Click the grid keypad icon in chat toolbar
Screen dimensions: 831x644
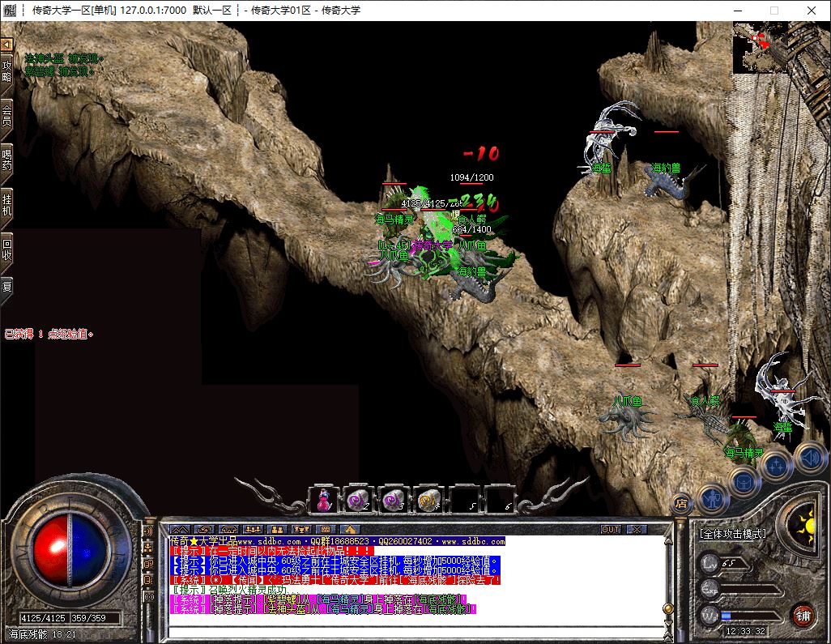(x=326, y=529)
